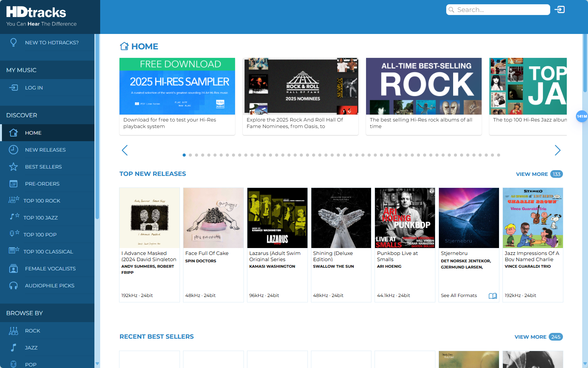Open Swallow the Sun artist link

[x=333, y=266]
